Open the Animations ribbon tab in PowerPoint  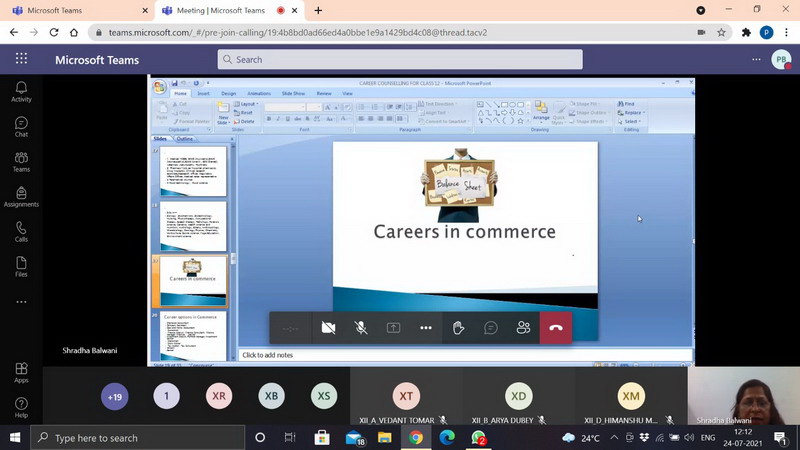pyautogui.click(x=259, y=94)
